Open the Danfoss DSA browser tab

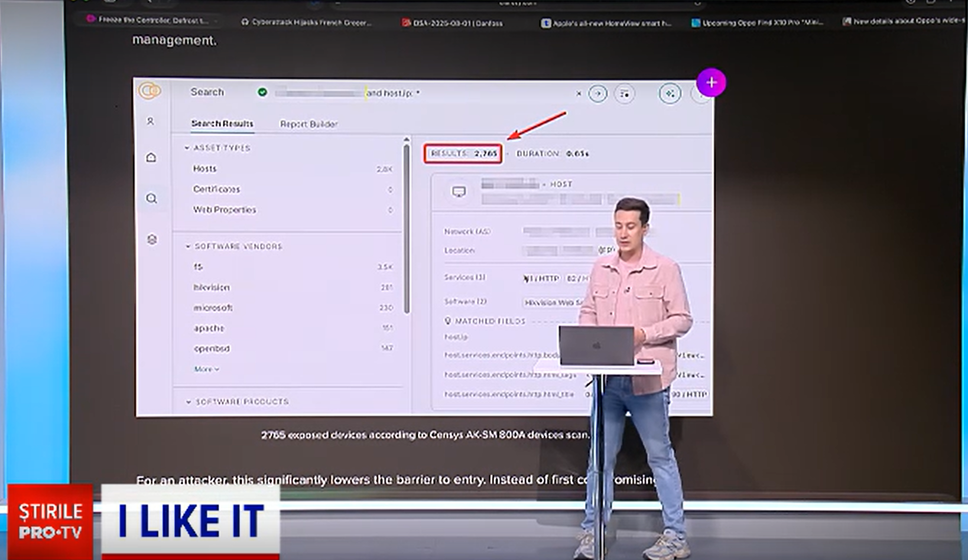click(x=453, y=23)
